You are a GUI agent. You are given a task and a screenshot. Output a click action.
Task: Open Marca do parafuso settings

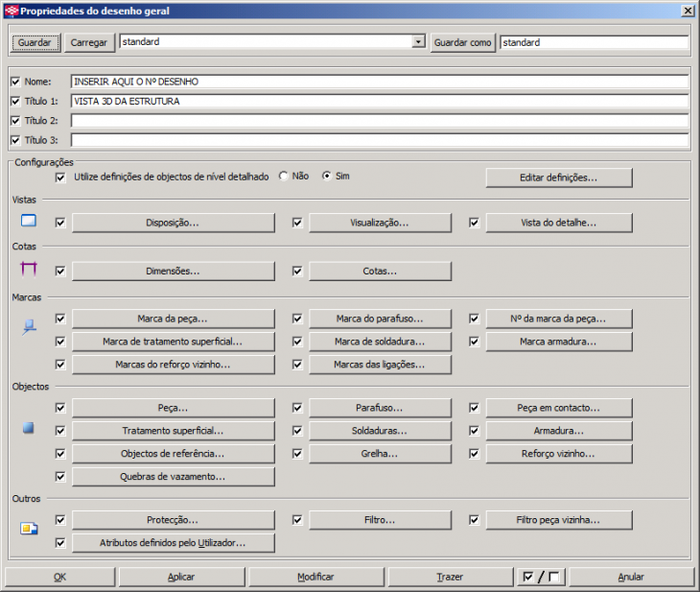point(380,319)
